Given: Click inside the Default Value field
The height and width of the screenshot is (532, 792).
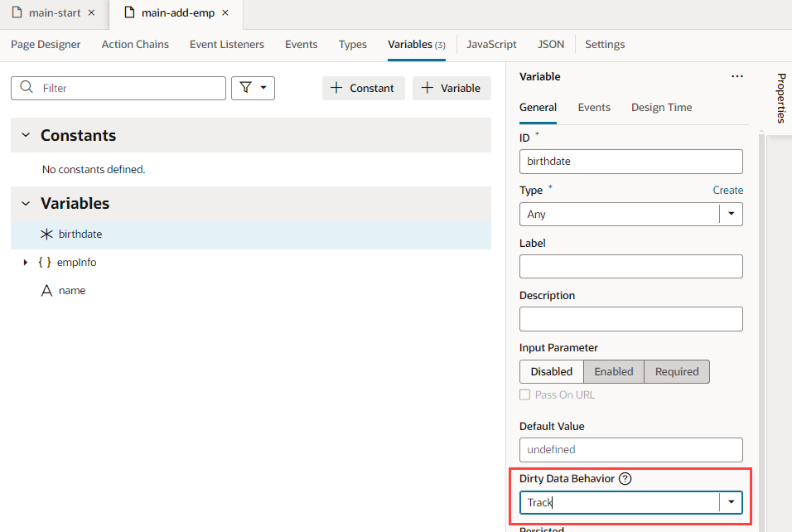Looking at the screenshot, I should [630, 449].
